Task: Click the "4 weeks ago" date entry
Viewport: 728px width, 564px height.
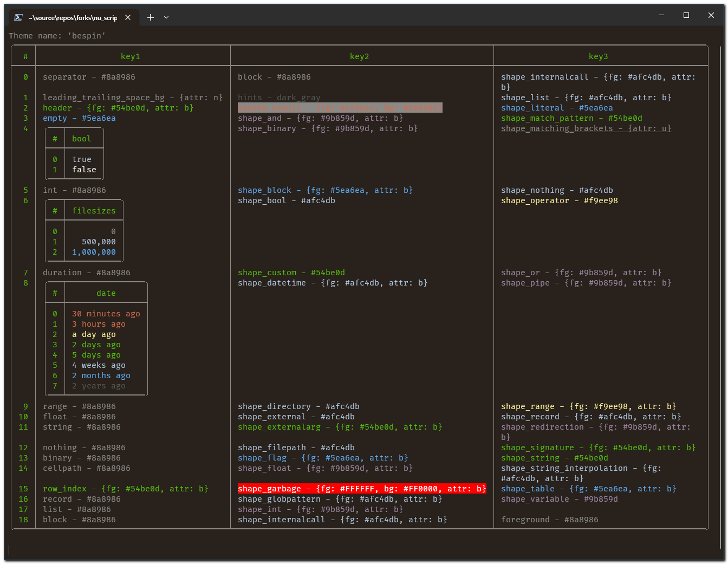Action: point(99,365)
